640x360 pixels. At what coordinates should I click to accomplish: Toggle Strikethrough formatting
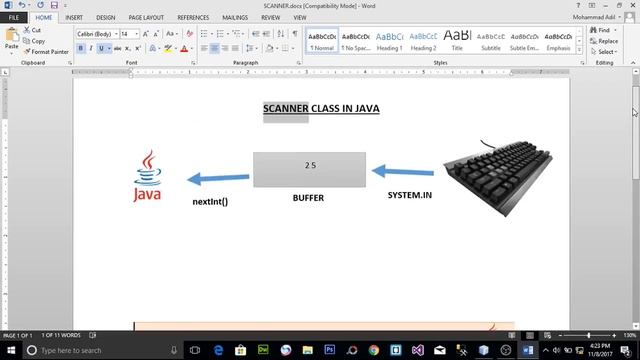(x=118, y=48)
